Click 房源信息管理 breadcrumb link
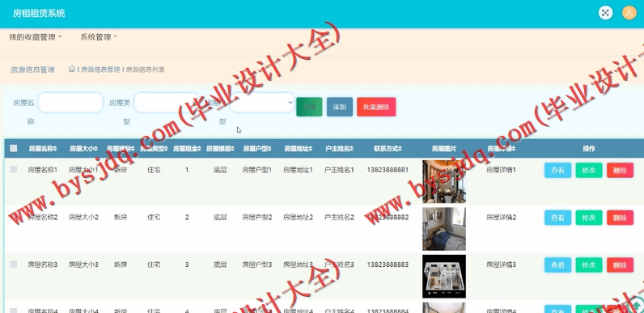This screenshot has width=644, height=313. pos(100,70)
